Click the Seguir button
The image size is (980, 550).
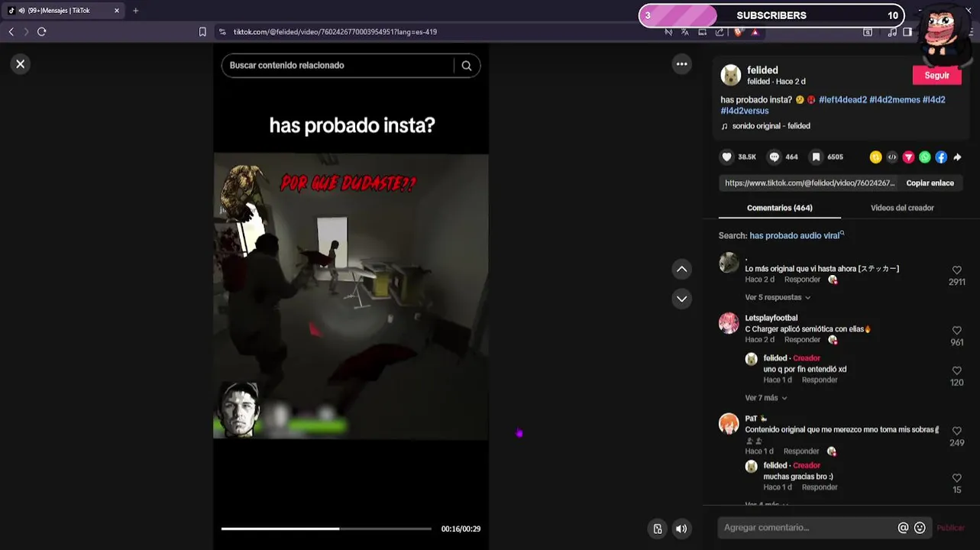pos(936,76)
